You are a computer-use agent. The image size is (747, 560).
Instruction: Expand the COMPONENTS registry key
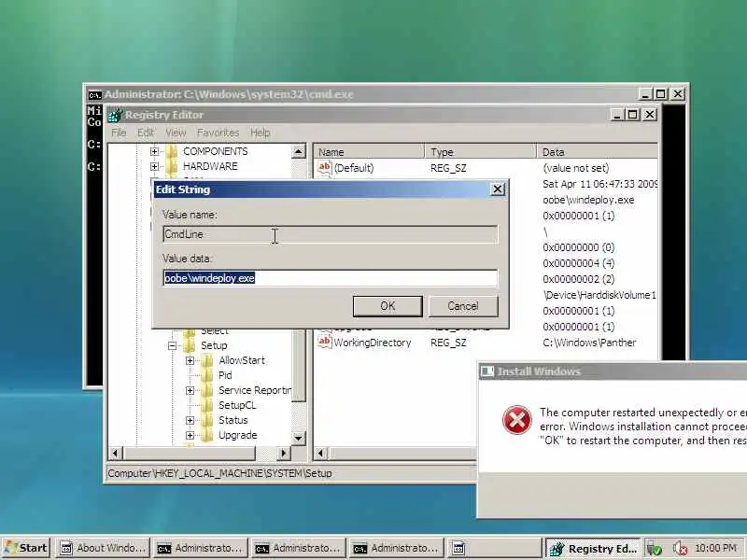pos(154,151)
